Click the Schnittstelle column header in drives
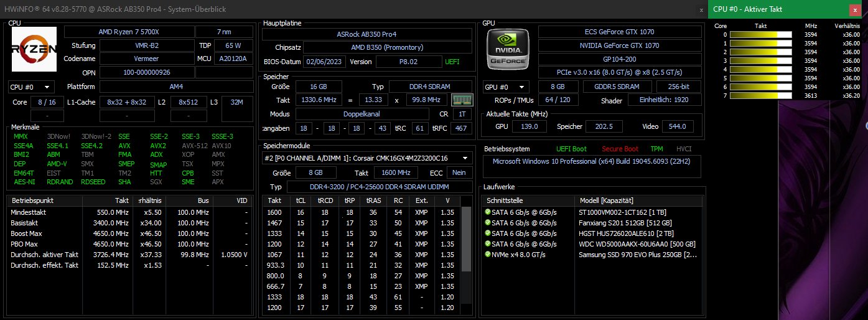This screenshot has height=320, width=868. click(528, 200)
